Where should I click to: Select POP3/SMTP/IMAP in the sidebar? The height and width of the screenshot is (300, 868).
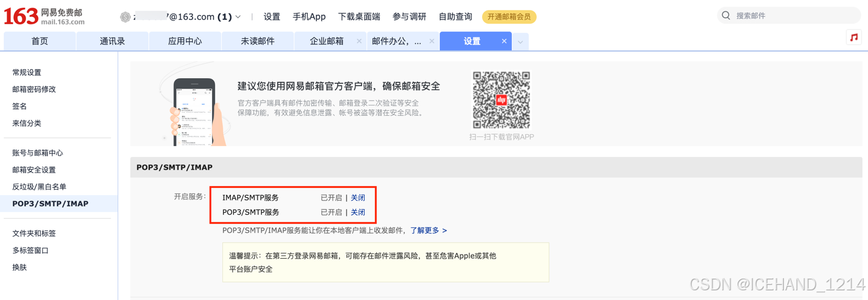59,204
